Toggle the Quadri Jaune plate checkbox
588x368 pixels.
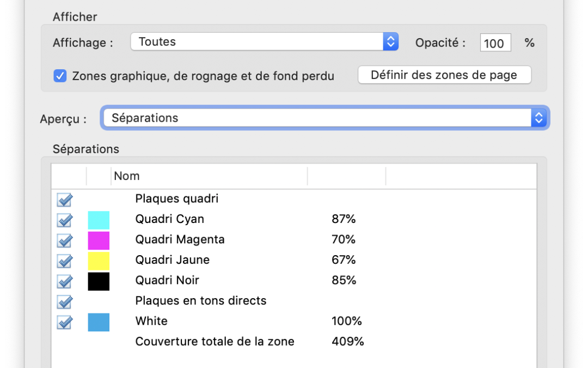click(x=65, y=261)
